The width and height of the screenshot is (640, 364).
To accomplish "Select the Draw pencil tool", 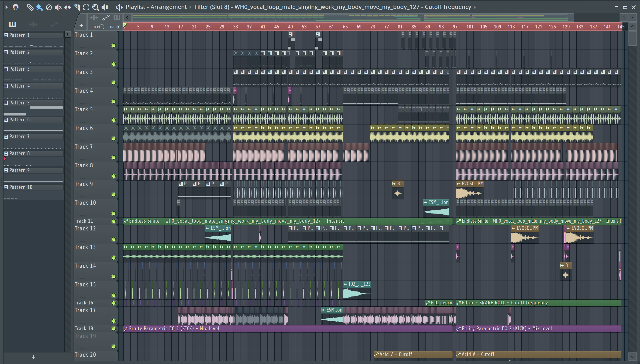I will (30, 7).
